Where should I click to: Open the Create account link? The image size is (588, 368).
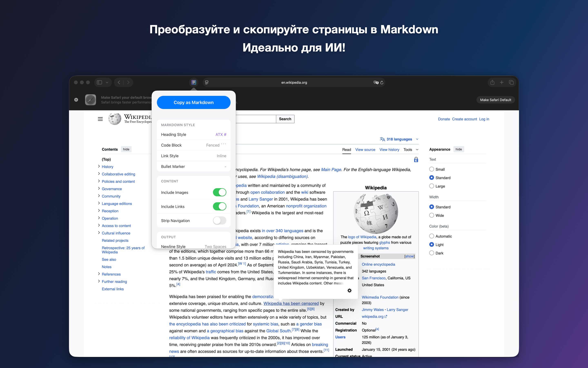(x=464, y=119)
